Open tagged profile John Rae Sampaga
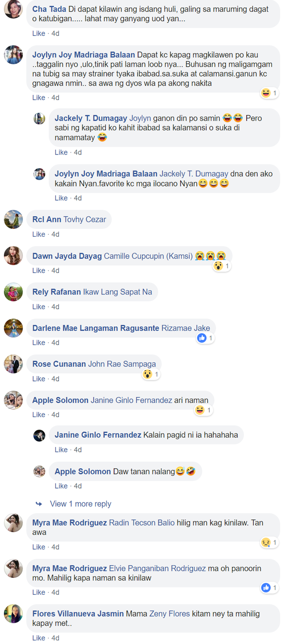This screenshot has height=644, width=297. click(122, 364)
